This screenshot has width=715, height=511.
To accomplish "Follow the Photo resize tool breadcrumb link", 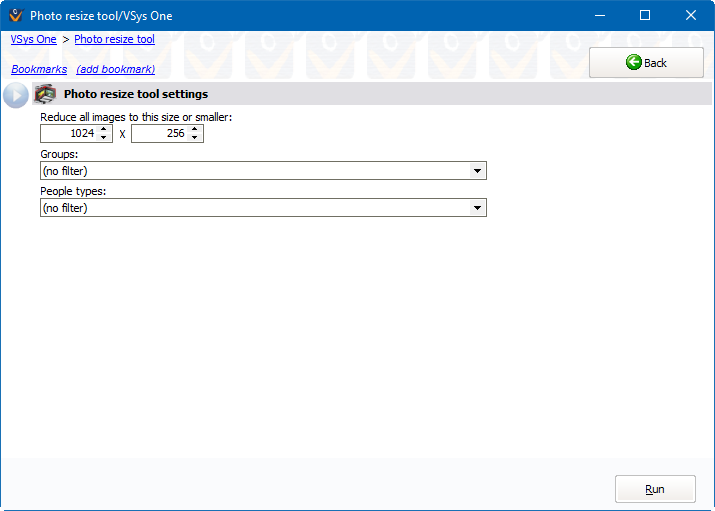I will [x=114, y=39].
